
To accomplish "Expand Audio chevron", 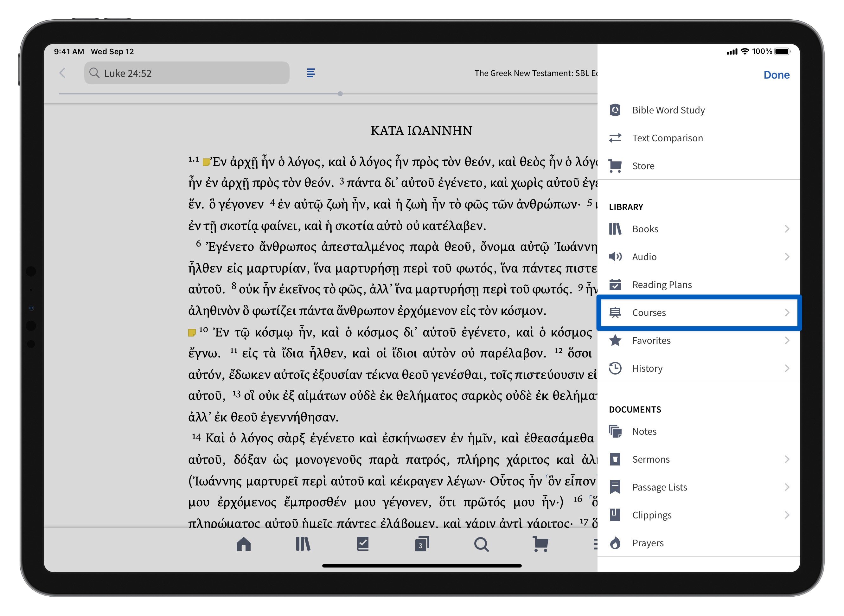I will (x=787, y=257).
